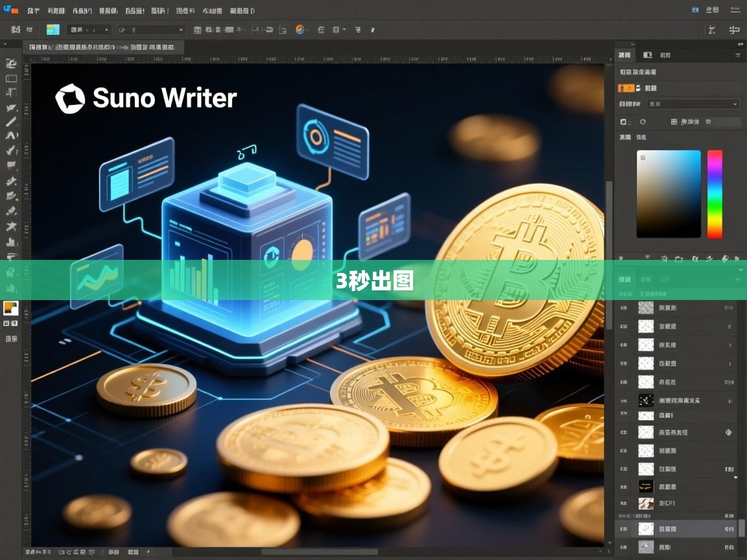The image size is (747, 560).
Task: Click the orange highlighted icon in right panel
Action: 626,88
